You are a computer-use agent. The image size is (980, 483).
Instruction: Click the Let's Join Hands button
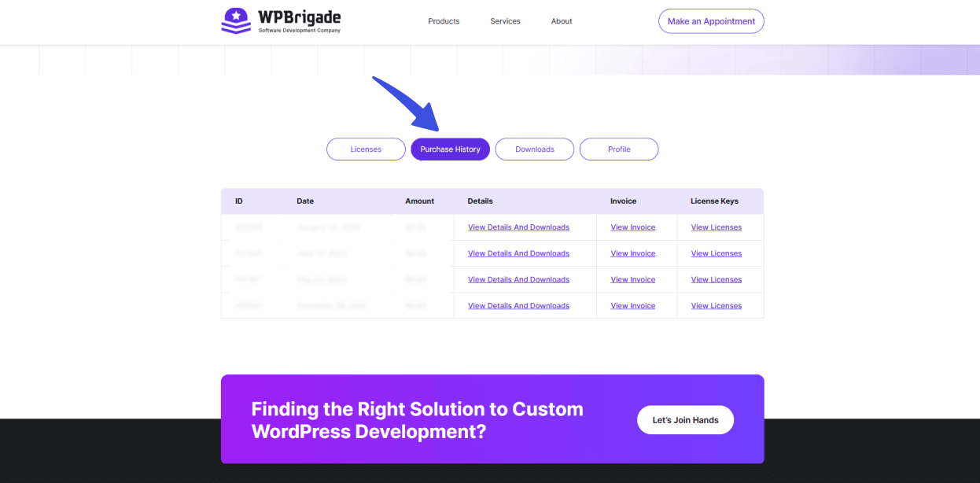click(x=685, y=420)
